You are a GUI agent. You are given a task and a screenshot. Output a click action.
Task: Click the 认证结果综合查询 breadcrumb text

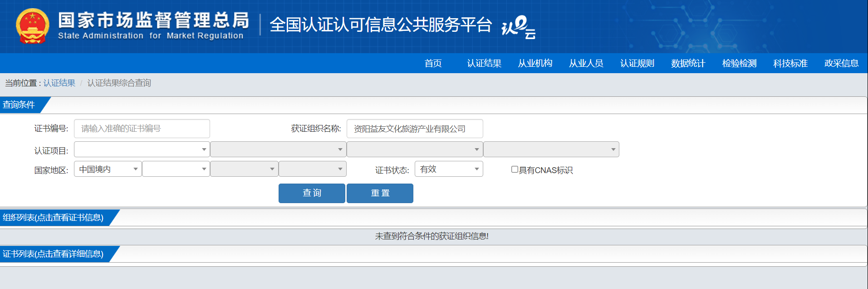pos(119,83)
